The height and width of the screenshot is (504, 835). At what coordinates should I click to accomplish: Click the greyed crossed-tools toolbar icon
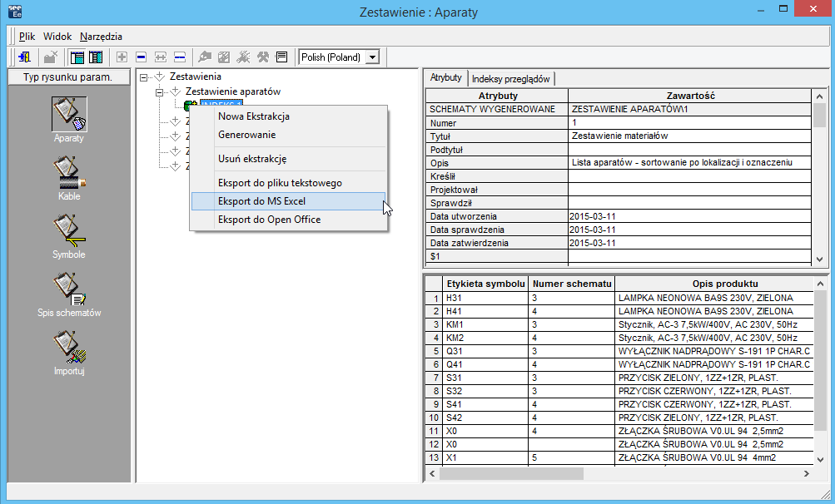(x=243, y=57)
